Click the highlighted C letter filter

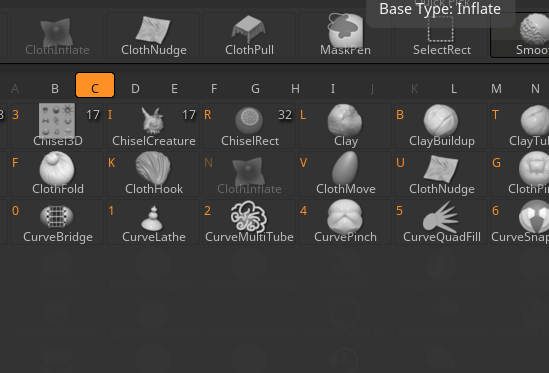[95, 85]
